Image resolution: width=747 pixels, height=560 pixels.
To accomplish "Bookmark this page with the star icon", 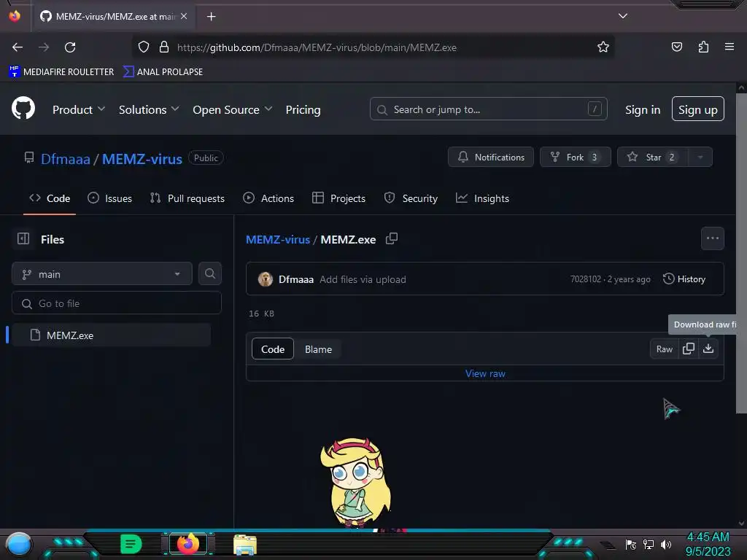I will 603,47.
